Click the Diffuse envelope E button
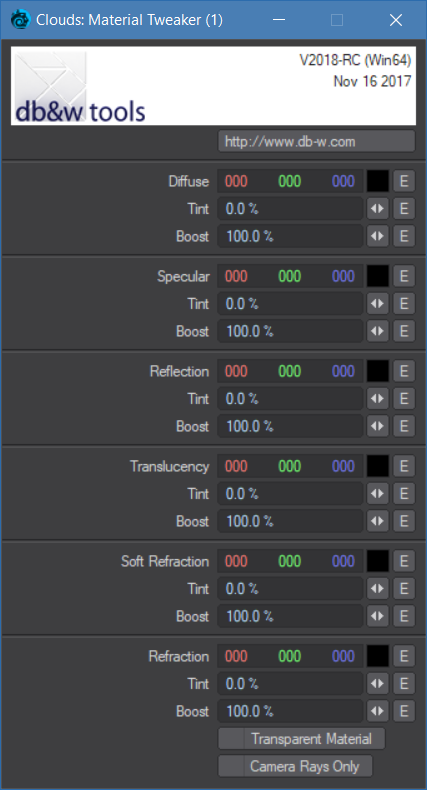The height and width of the screenshot is (790, 427). click(404, 181)
